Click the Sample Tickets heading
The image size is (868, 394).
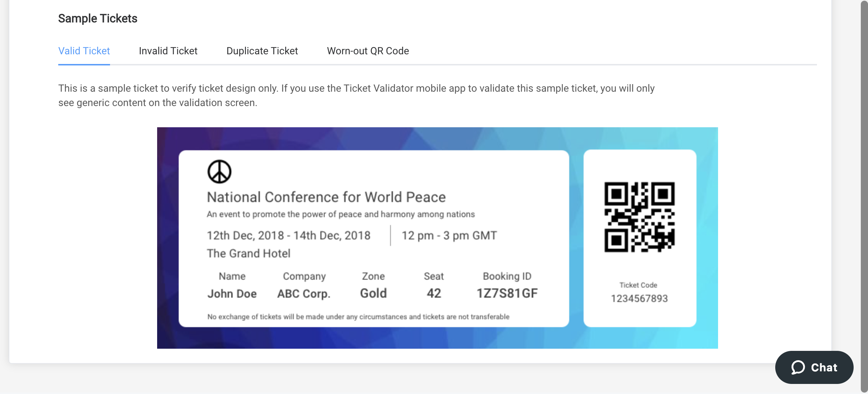pyautogui.click(x=98, y=18)
